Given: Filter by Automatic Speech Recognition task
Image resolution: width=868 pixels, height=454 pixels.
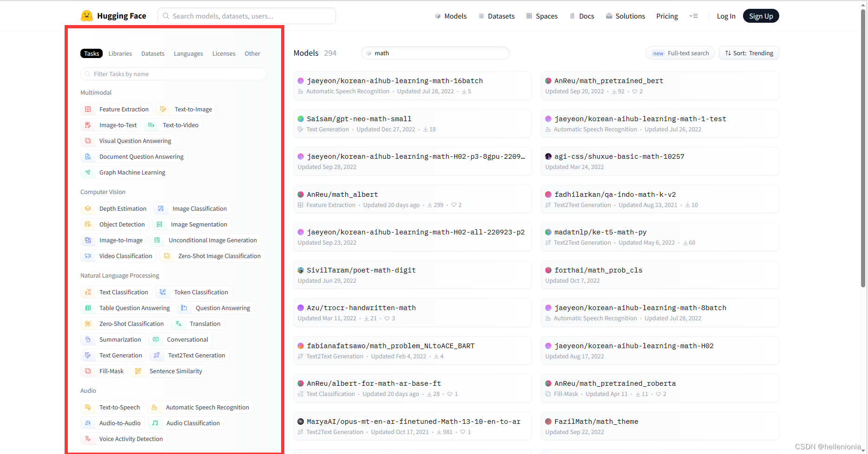Looking at the screenshot, I should tap(200, 408).
